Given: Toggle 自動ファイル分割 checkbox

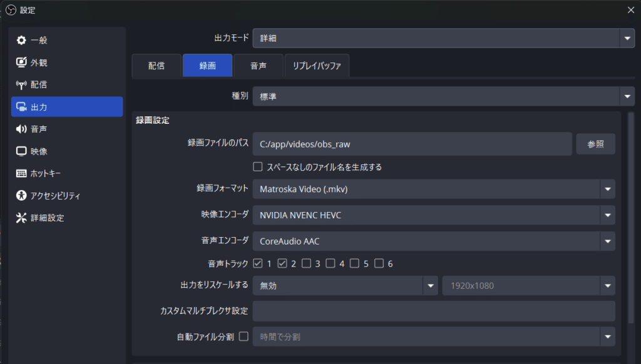Looking at the screenshot, I should (244, 336).
